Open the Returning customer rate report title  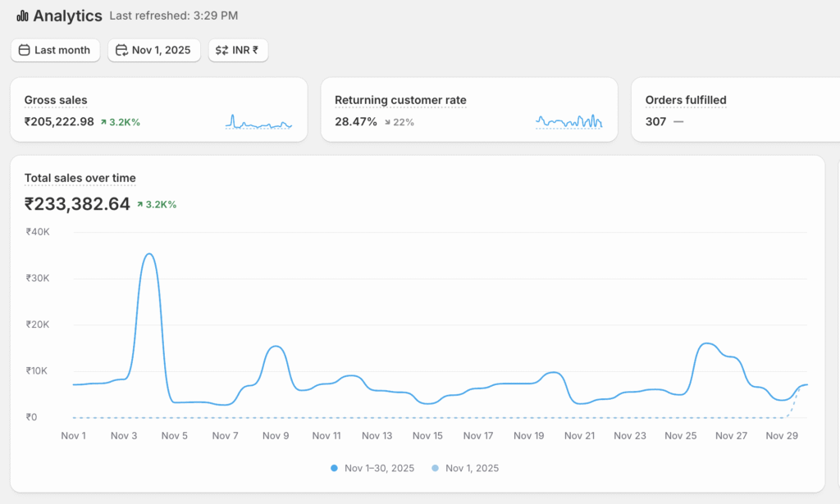click(400, 100)
